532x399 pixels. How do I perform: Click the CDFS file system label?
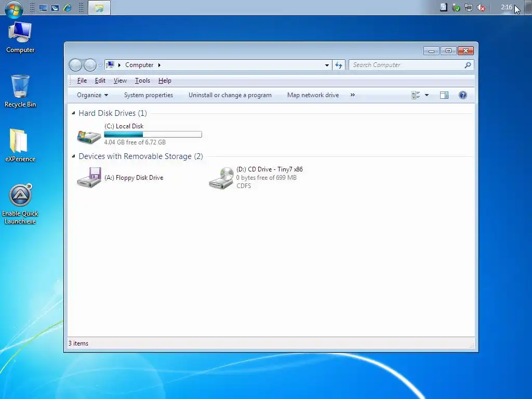coord(244,185)
